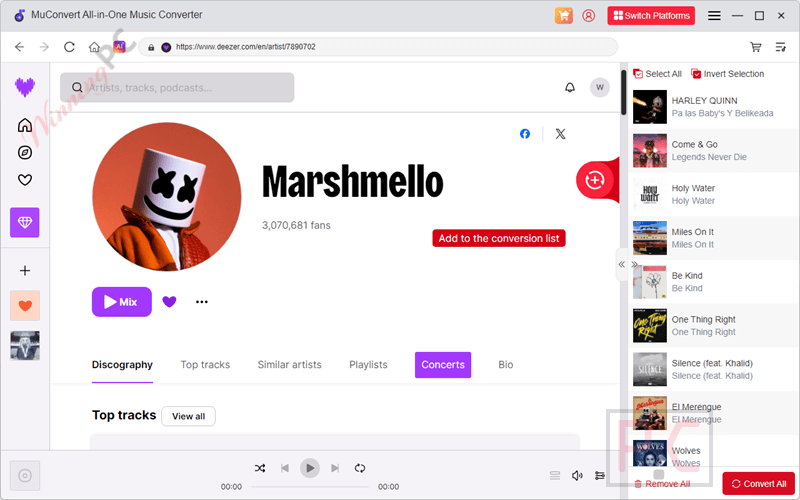Screen dimensions: 800x500
Task: Switch to the Top tracks tab
Action: pyautogui.click(x=205, y=365)
